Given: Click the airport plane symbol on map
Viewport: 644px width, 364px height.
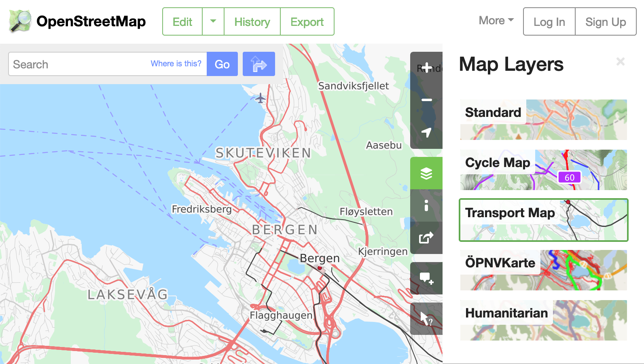Looking at the screenshot, I should (x=261, y=98).
